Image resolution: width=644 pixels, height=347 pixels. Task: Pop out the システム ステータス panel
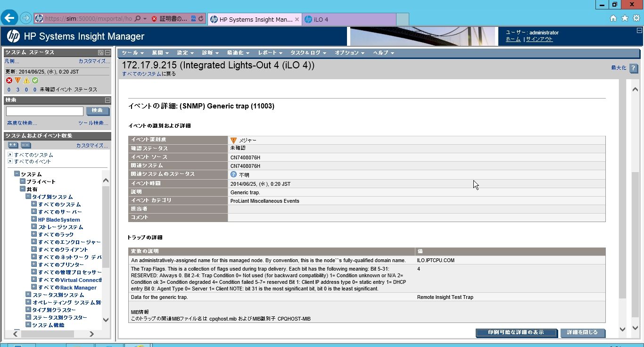click(x=100, y=52)
